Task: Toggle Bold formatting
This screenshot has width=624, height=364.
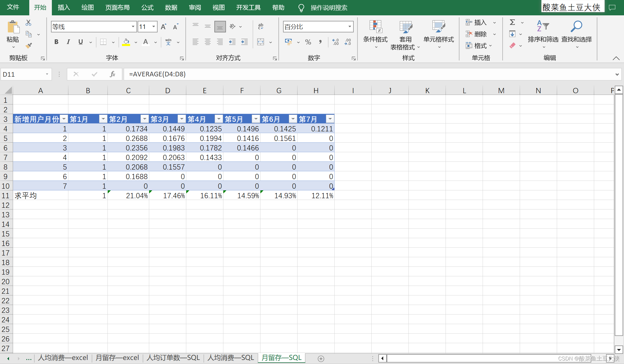Action: coord(56,42)
